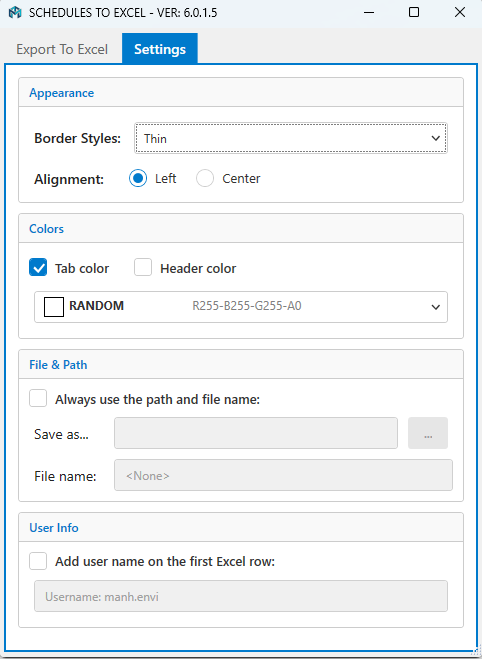
Task: Expand the RANDOM color dropdown
Action: 241,307
